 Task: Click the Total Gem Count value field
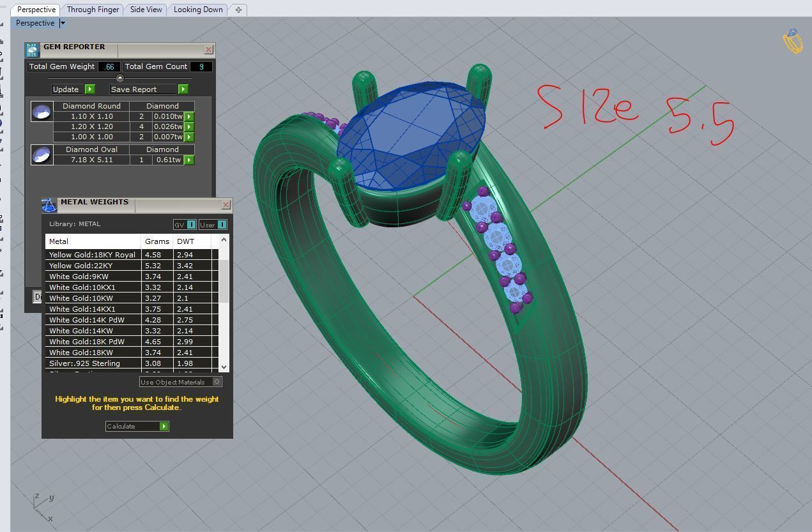(201, 66)
